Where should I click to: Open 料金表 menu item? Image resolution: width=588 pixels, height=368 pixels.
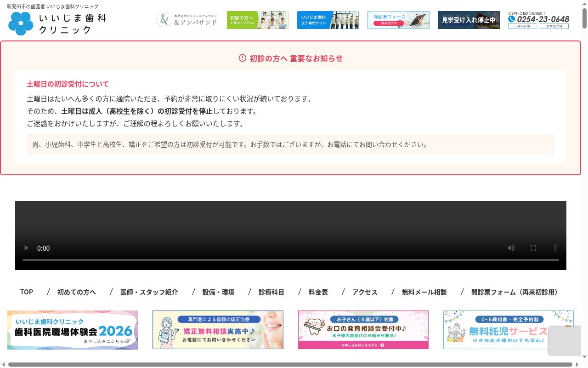[x=318, y=292]
